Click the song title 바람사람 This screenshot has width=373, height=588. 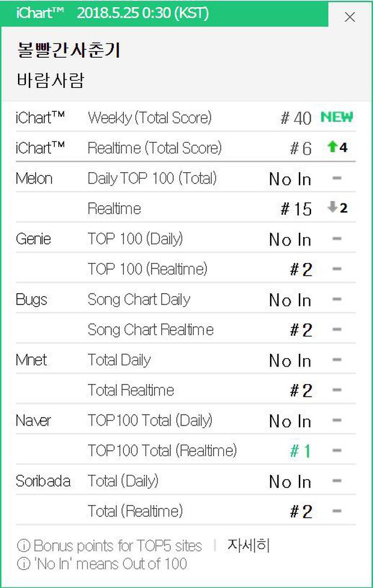pos(51,80)
